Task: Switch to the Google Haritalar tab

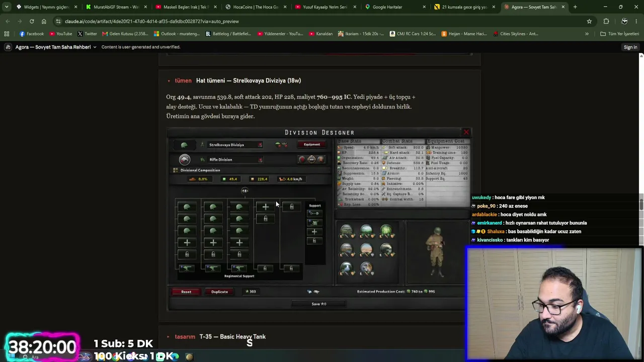Action: coord(395,7)
